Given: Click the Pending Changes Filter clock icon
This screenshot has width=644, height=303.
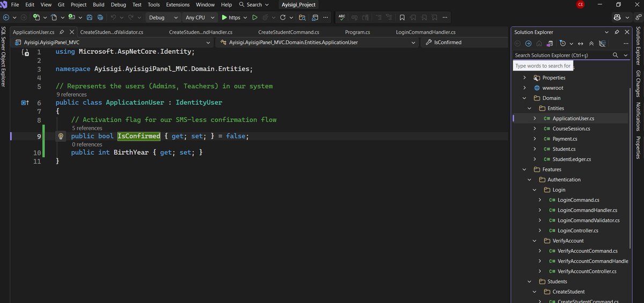Looking at the screenshot, I should pos(562,43).
